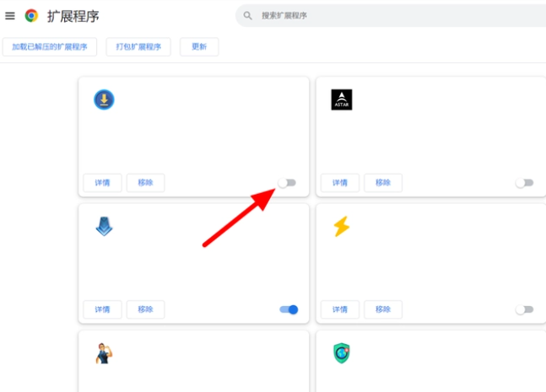The image size is (546, 392).
Task: Click the blue down-arrow extension icon
Action: pos(104,227)
